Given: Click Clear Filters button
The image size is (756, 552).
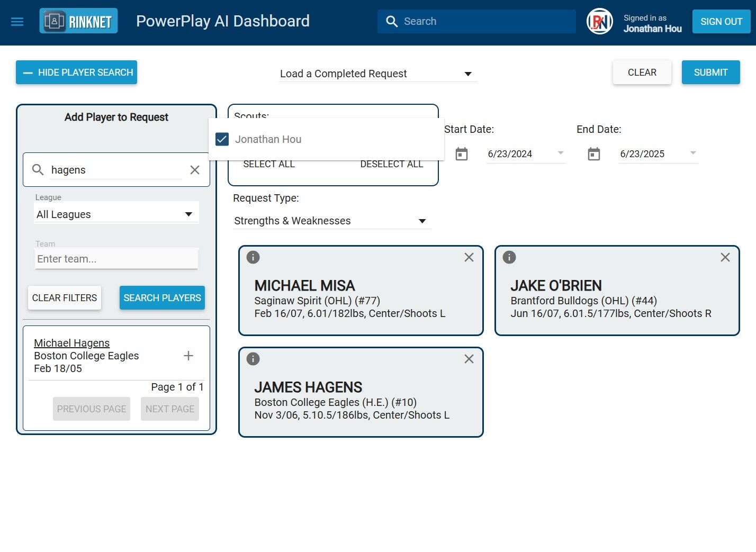Looking at the screenshot, I should pos(65,298).
